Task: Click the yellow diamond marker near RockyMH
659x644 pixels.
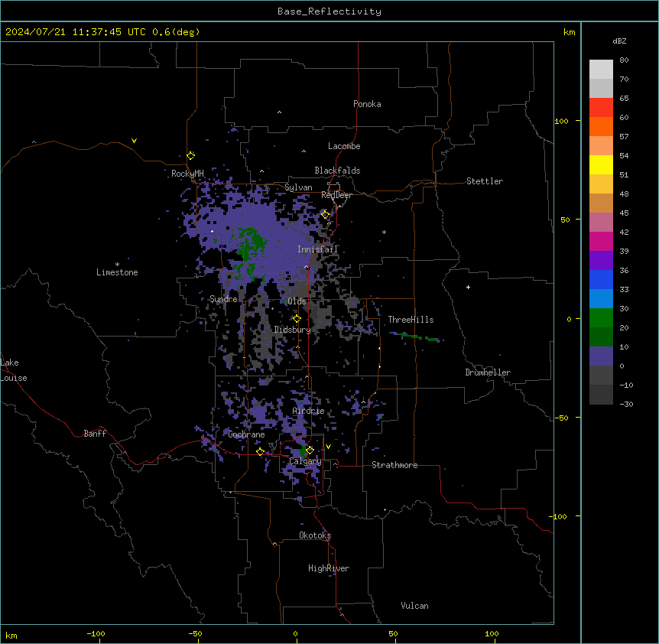Action: pos(191,156)
